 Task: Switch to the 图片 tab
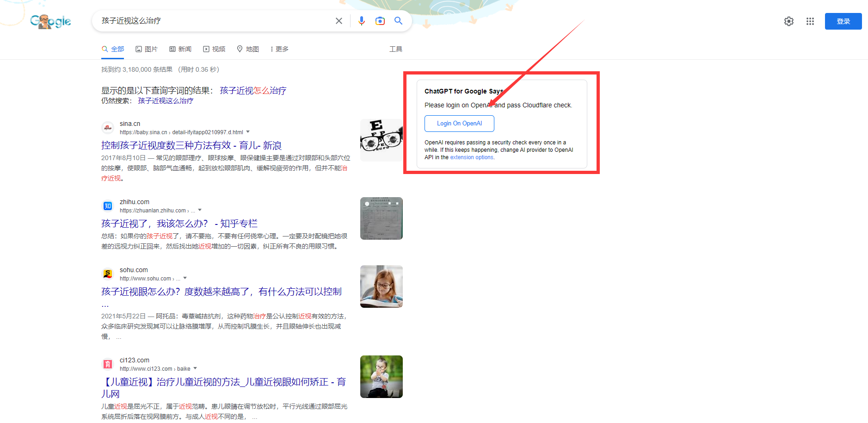tap(147, 49)
